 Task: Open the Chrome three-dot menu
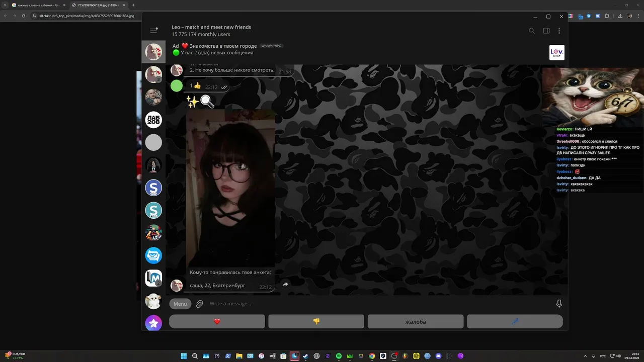click(x=639, y=16)
